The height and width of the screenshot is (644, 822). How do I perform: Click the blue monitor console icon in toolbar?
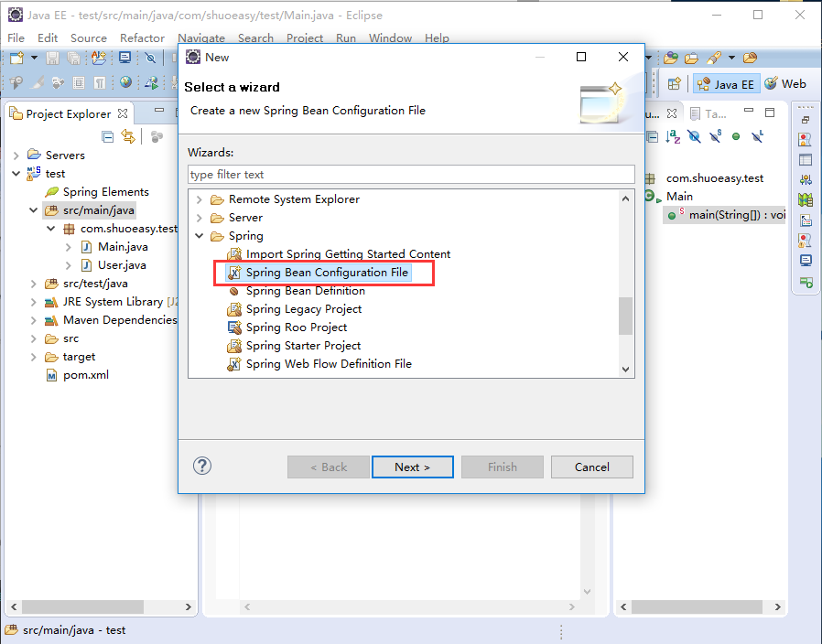coord(124,58)
